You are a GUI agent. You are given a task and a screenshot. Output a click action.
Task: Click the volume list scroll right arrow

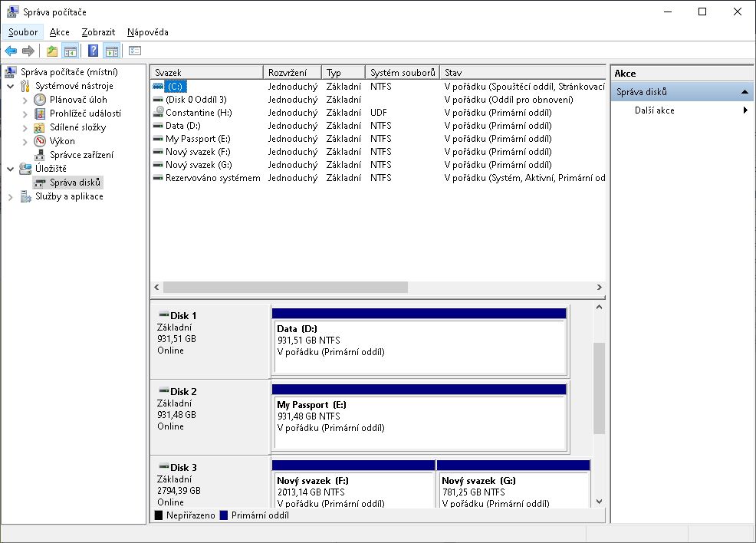(600, 287)
